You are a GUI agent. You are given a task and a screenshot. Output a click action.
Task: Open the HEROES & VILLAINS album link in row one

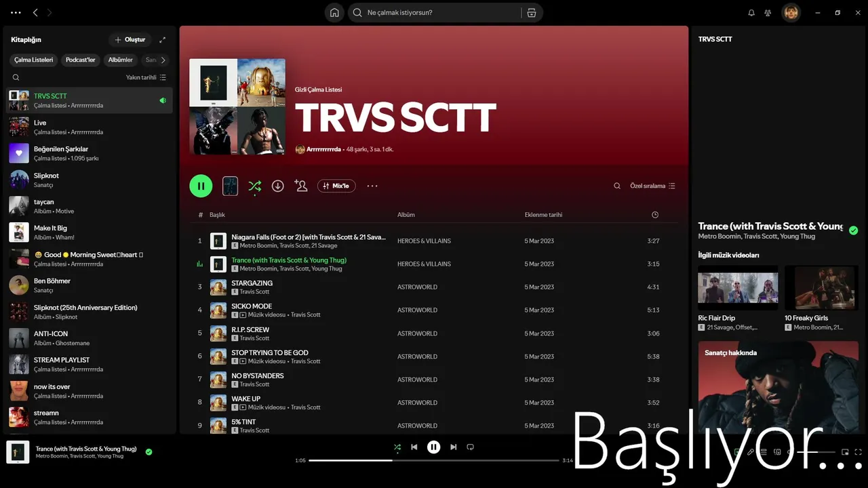(x=424, y=241)
